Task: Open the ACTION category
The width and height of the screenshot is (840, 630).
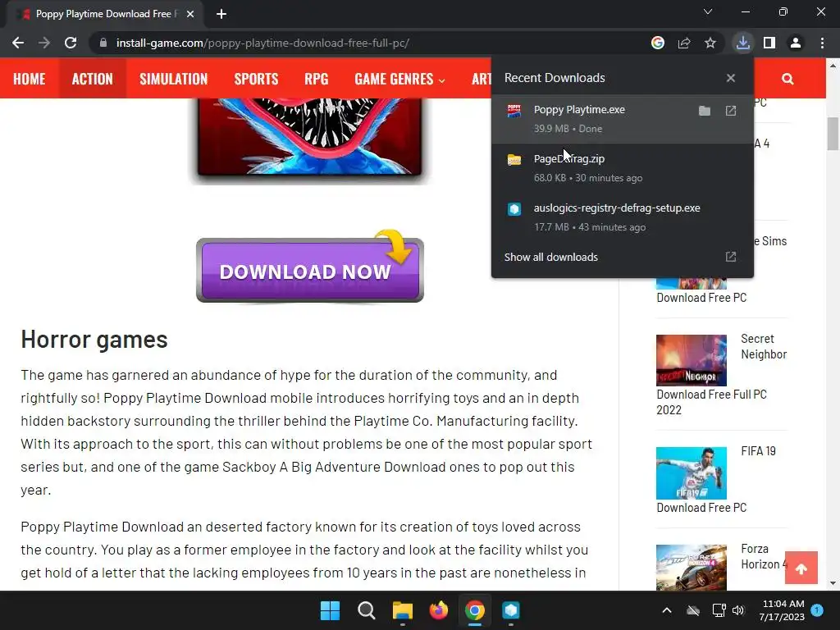Action: click(92, 79)
